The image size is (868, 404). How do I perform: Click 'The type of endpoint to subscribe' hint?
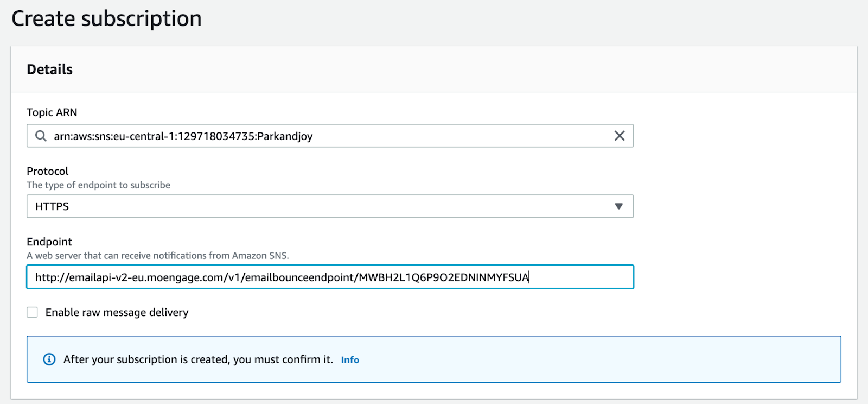98,185
